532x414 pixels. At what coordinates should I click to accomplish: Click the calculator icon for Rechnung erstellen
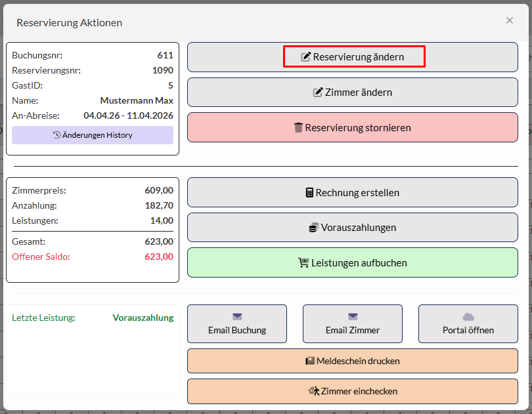point(309,193)
